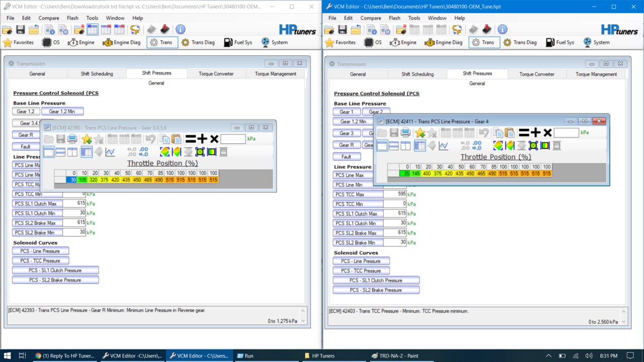The width and height of the screenshot is (644, 362).
Task: Open Favorites in the left VCM Editor
Action: coord(19,42)
